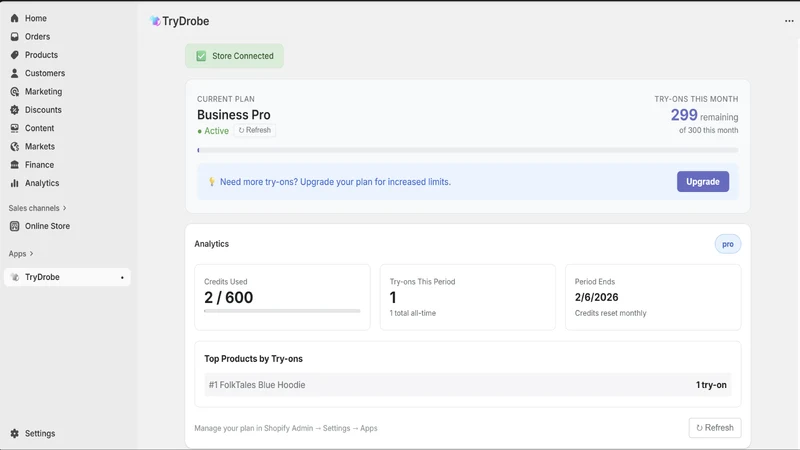Screen dimensions: 800x450
Task: Open the TryDrobe label in sidebar
Action: click(42, 277)
